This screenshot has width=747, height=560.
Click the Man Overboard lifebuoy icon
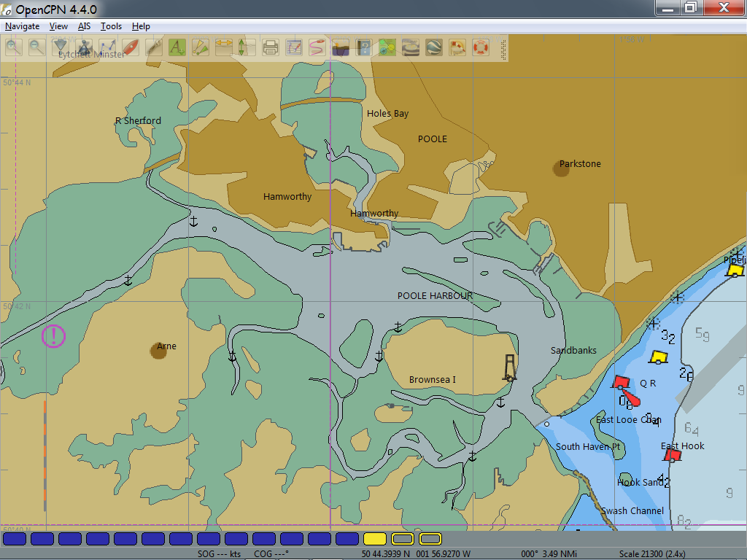(x=480, y=48)
